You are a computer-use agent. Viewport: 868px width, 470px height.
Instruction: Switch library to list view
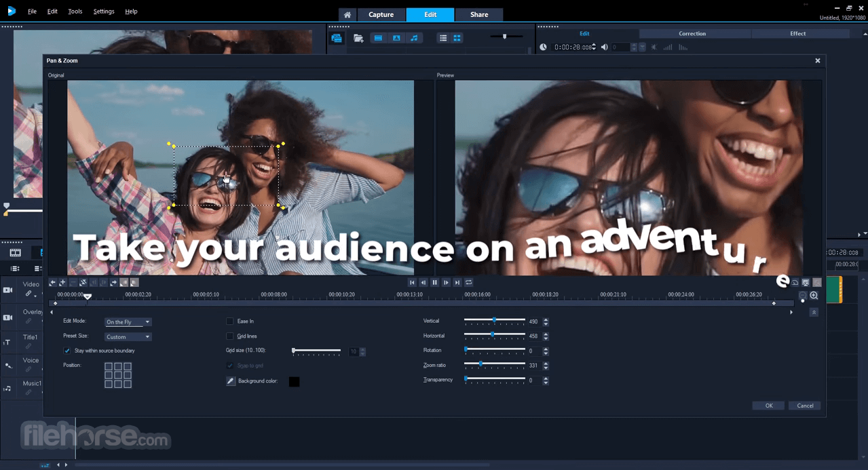pyautogui.click(x=443, y=38)
